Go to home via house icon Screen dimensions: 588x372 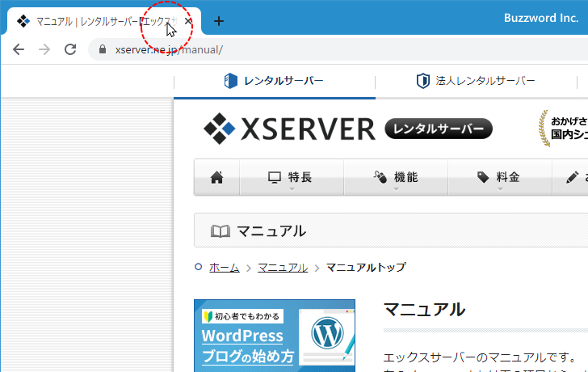(x=216, y=177)
